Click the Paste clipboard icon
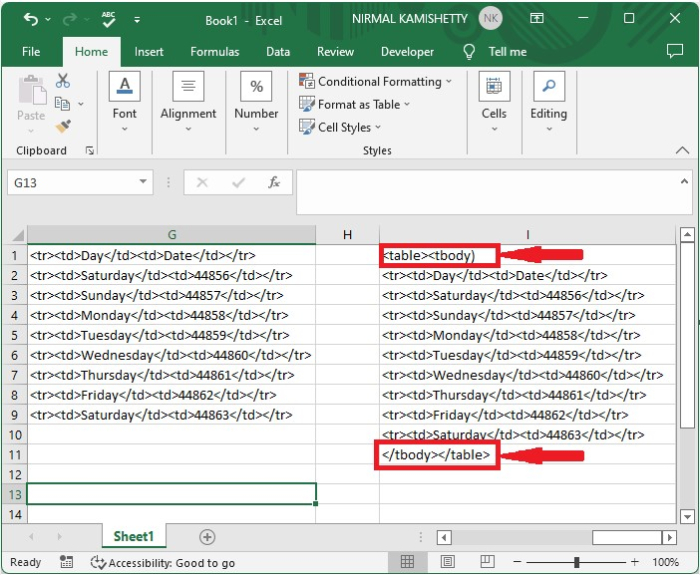 click(x=32, y=90)
